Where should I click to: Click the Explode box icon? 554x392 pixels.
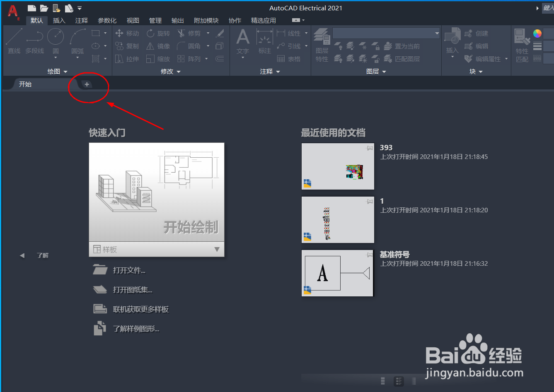click(220, 46)
